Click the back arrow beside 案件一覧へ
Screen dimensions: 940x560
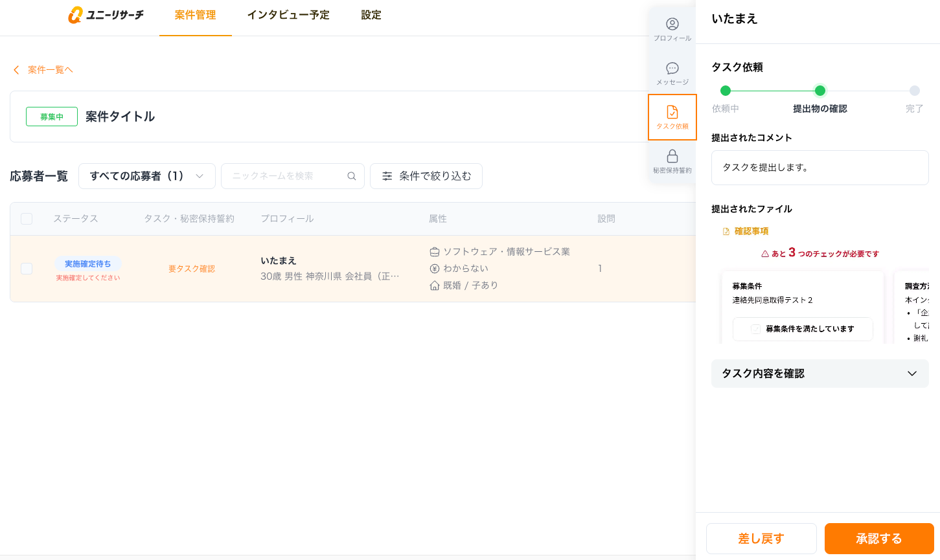point(16,70)
